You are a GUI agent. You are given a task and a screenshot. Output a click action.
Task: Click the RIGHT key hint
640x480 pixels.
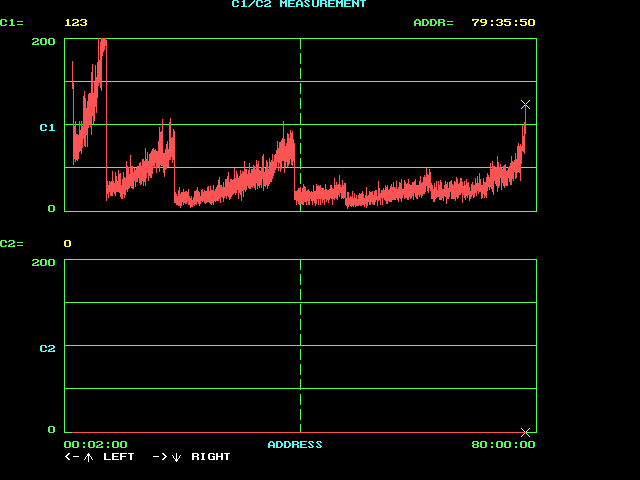click(211, 457)
